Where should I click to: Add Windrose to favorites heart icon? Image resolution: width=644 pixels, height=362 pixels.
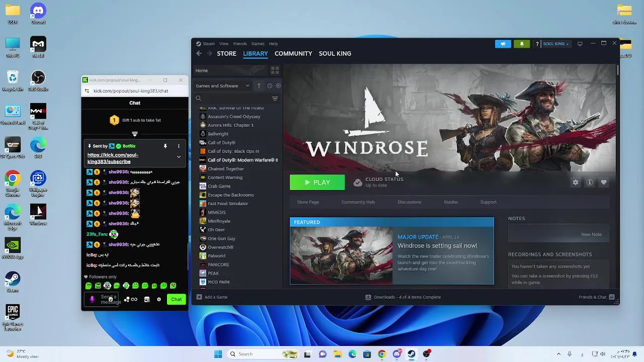pos(604,183)
